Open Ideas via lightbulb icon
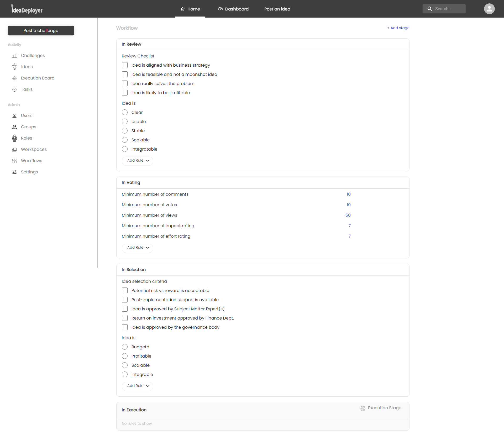The width and height of the screenshot is (504, 436). (14, 67)
